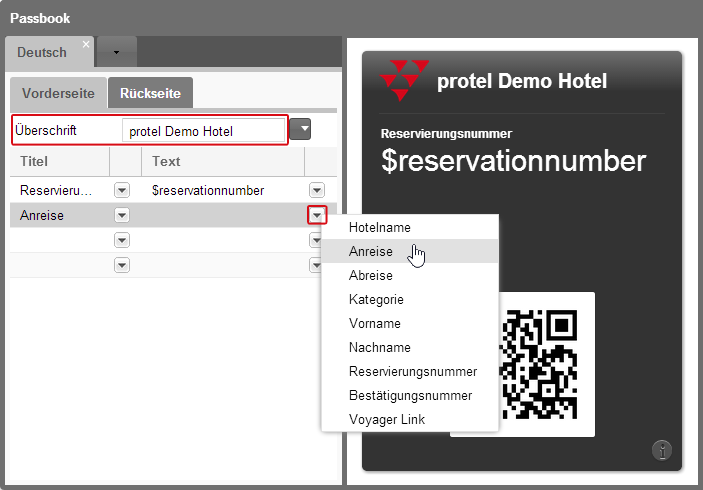Viewport: 703px width, 490px height.
Task: Open title dropdown in the last empty row
Action: (x=122, y=265)
